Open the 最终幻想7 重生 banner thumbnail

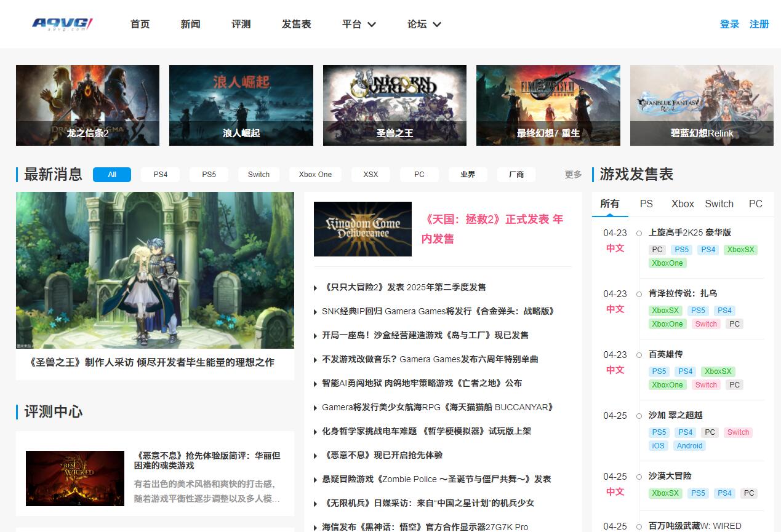click(x=548, y=106)
